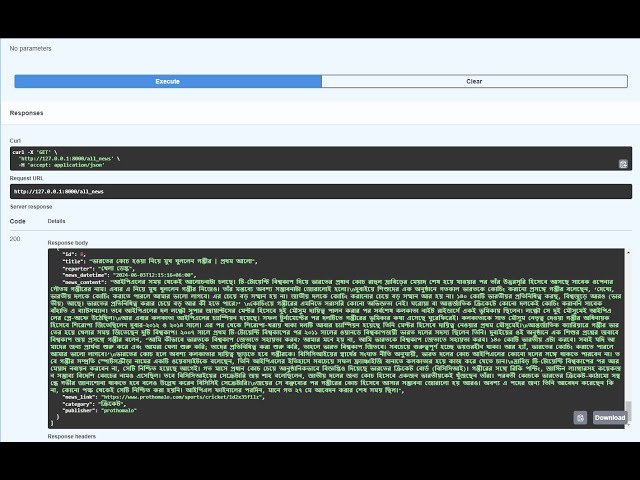Download the response body
This screenshot has height=480, width=640.
point(610,418)
